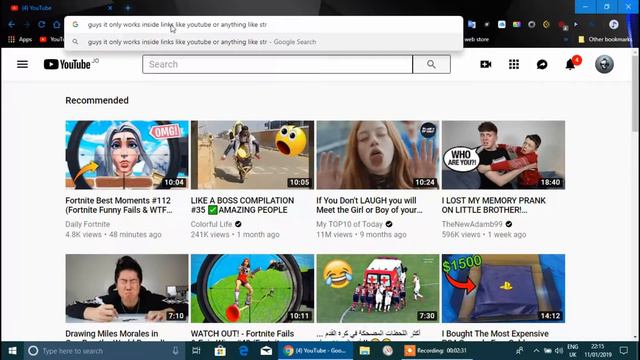Open the I LOST MY MEMORY PRANK thumbnail
The width and height of the screenshot is (640, 360).
pos(503,155)
